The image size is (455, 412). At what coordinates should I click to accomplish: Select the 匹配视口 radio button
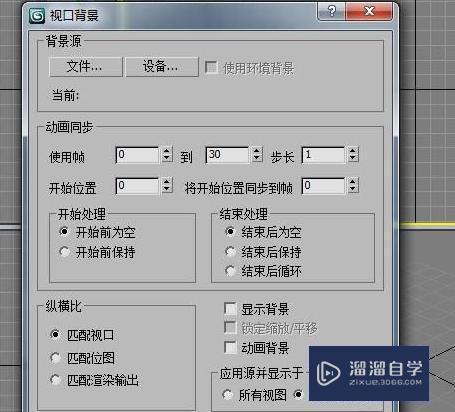click(55, 334)
